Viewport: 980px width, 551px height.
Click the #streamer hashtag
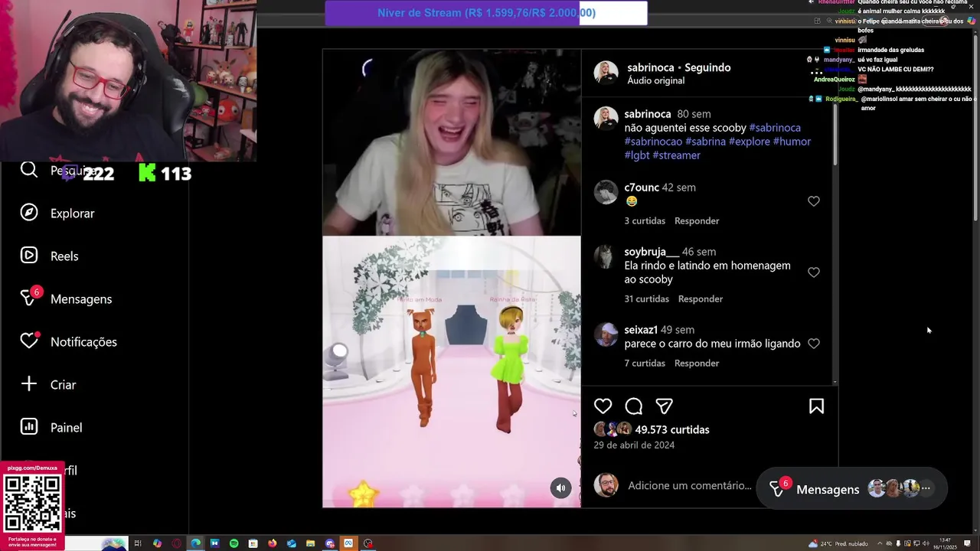677,155
